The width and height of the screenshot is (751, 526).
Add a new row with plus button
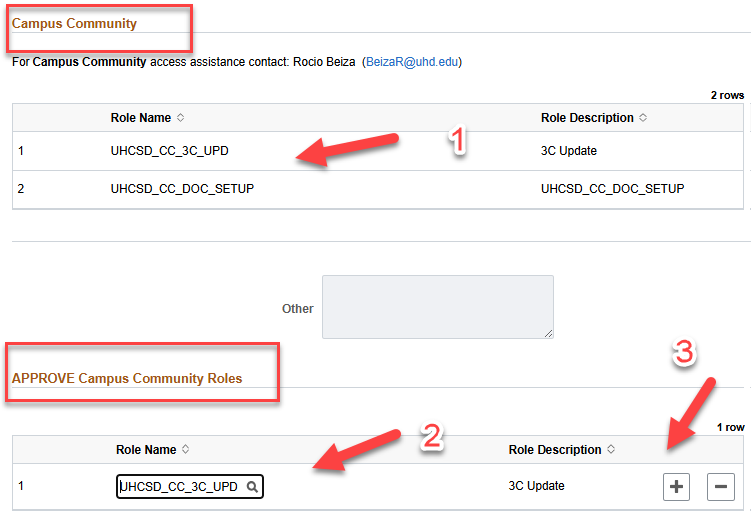(x=677, y=487)
